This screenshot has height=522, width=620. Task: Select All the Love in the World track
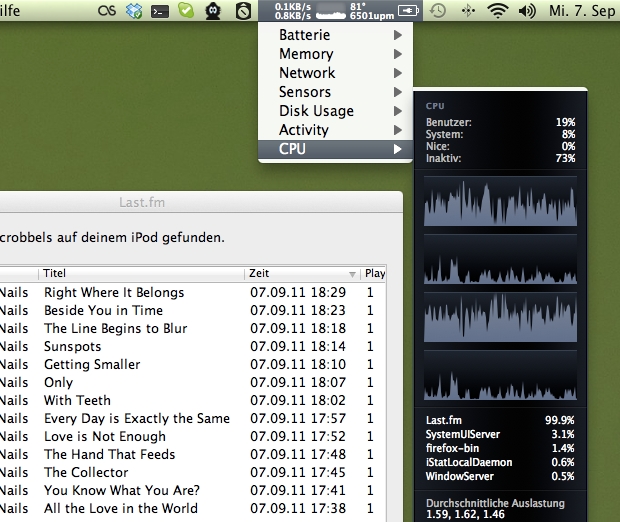tap(193, 508)
